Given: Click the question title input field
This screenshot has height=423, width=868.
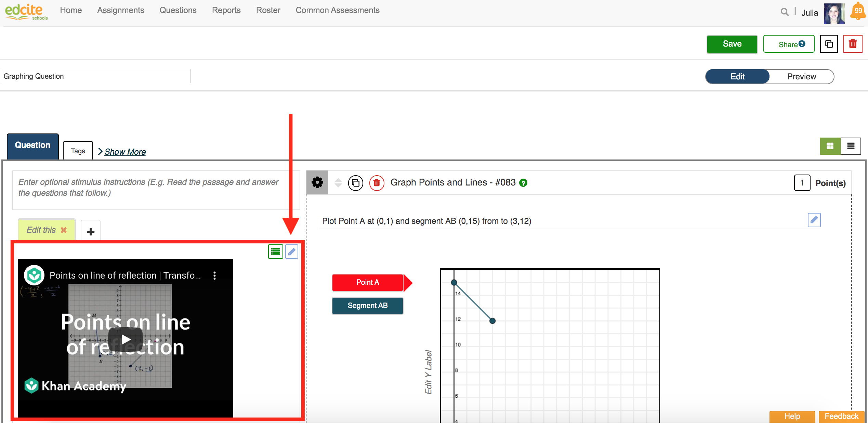Looking at the screenshot, I should 96,76.
